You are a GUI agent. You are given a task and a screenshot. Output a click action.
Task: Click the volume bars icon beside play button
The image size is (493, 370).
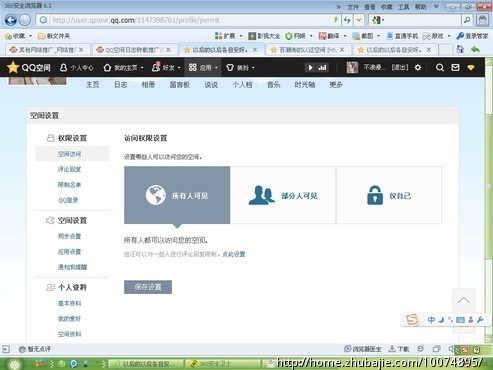tap(322, 68)
